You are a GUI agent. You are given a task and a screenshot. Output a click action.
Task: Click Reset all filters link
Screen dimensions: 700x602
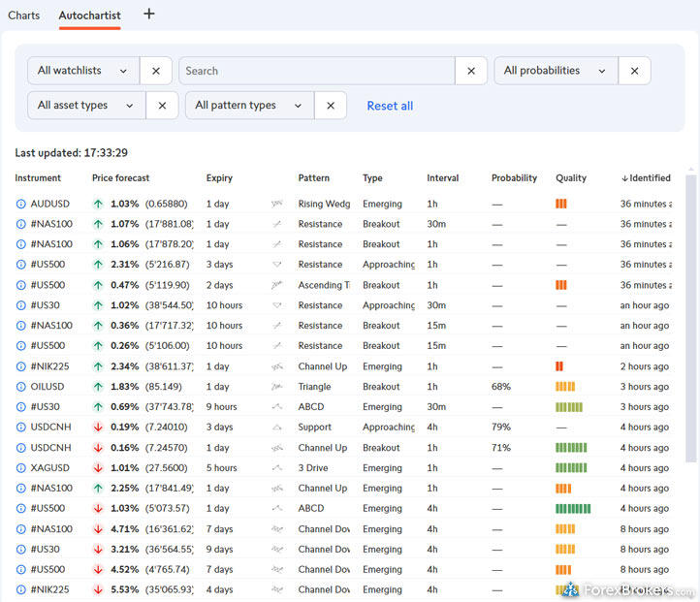point(390,106)
